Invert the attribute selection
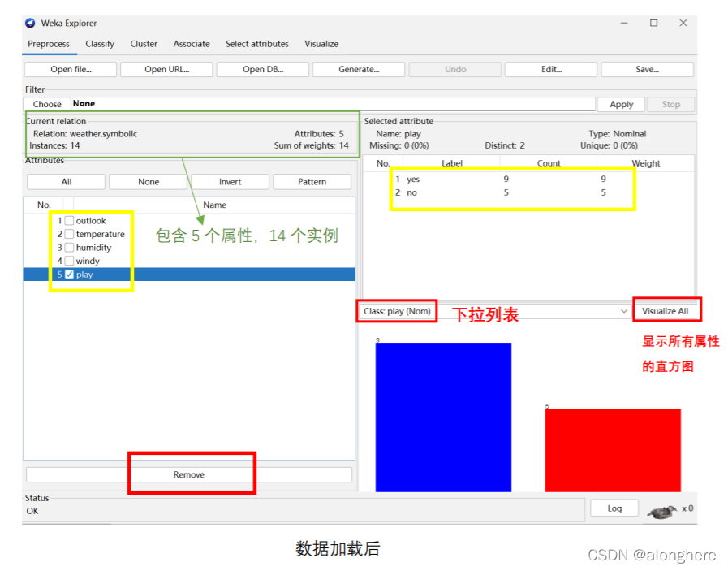The image size is (728, 571). (230, 182)
